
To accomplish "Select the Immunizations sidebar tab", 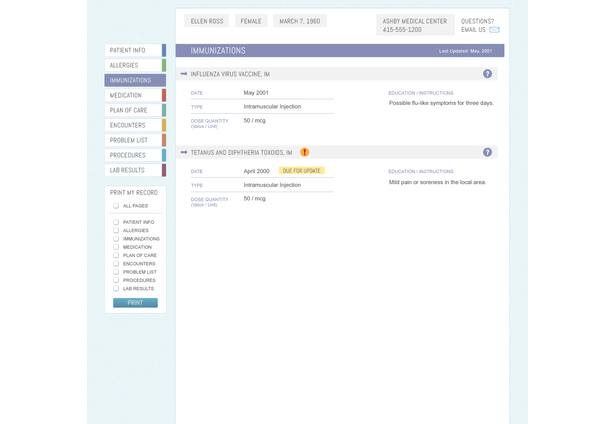I will [x=135, y=80].
